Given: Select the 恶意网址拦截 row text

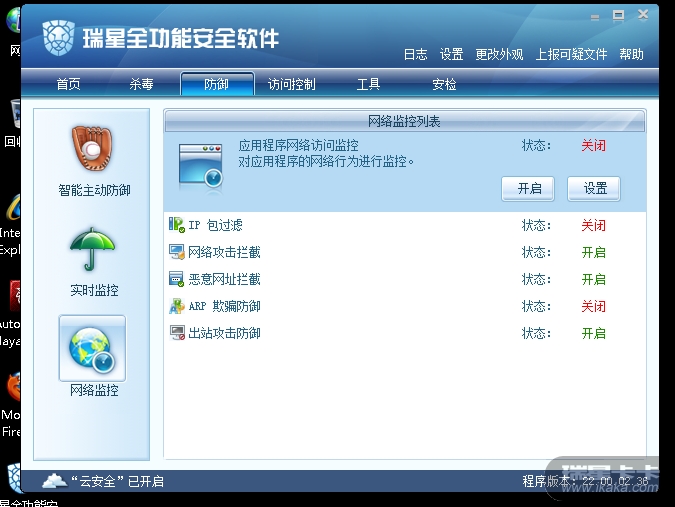Looking at the screenshot, I should 224,279.
